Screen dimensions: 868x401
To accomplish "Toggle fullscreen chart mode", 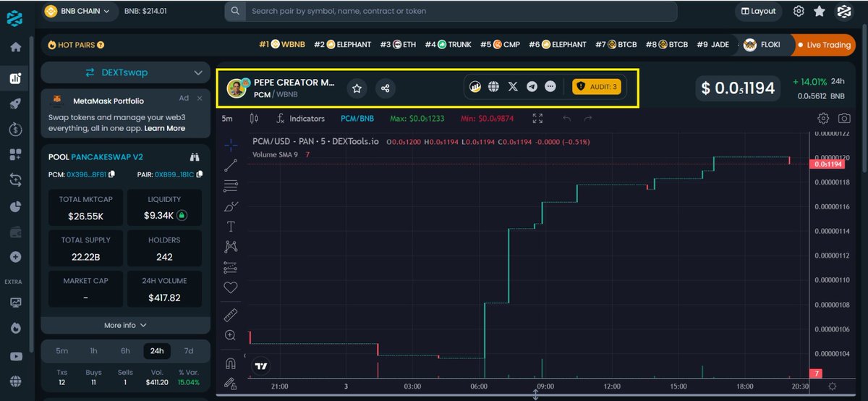I will pyautogui.click(x=537, y=118).
